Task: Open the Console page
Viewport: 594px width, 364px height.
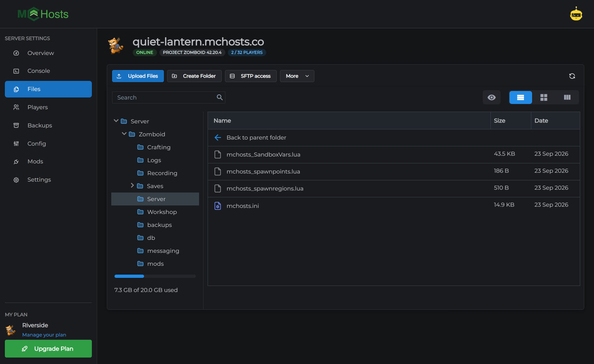Action: point(48,71)
